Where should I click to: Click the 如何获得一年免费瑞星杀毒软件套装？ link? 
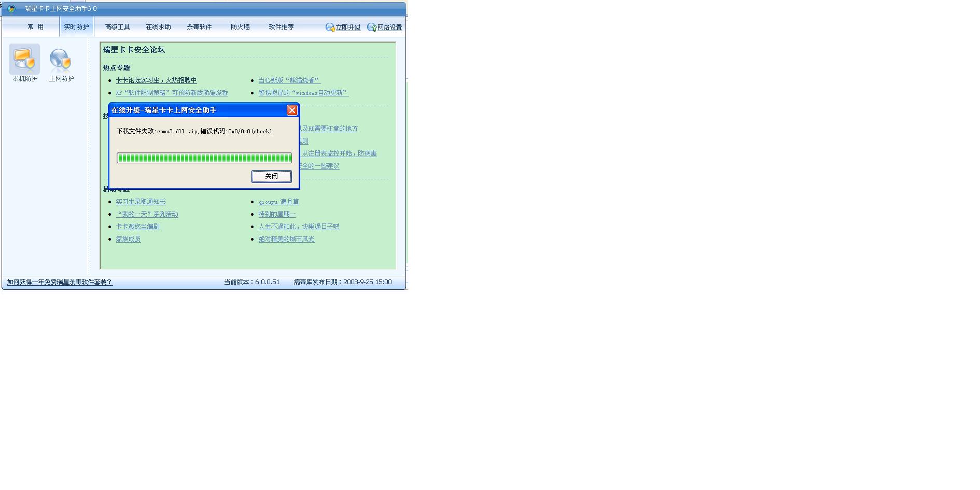[x=60, y=282]
